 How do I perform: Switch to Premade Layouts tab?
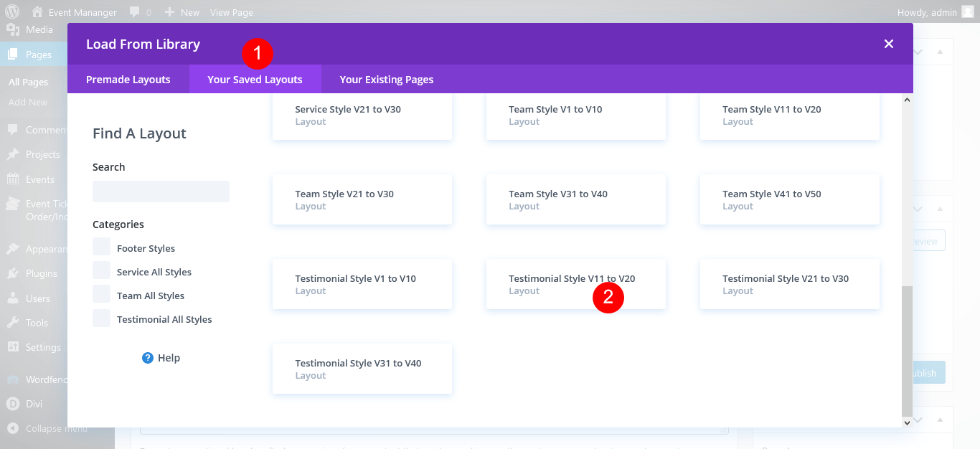point(128,80)
